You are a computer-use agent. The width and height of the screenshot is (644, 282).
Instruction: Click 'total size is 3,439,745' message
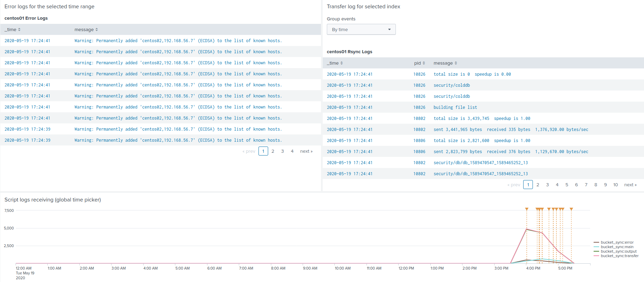(x=482, y=119)
